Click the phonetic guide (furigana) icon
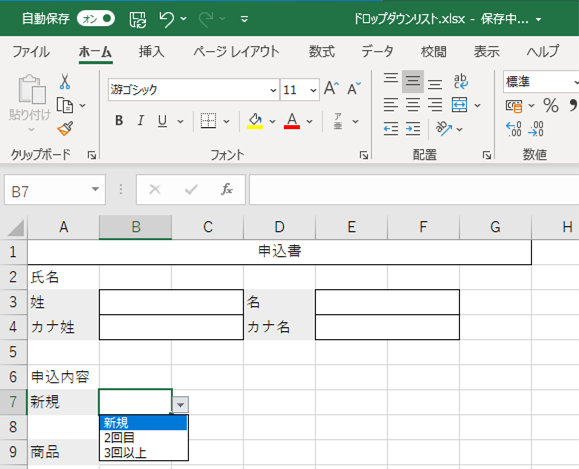Image resolution: width=579 pixels, height=469 pixels. click(338, 121)
